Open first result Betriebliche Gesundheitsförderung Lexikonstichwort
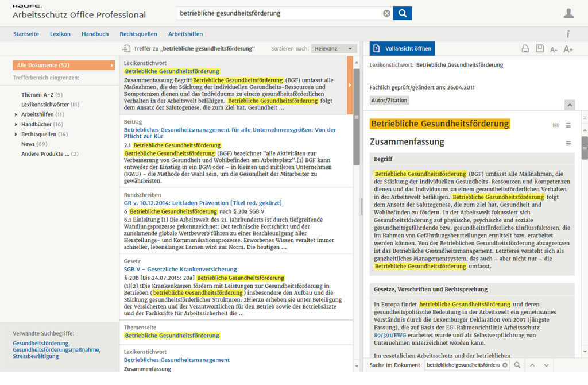The width and height of the screenshot is (588, 385). click(172, 71)
